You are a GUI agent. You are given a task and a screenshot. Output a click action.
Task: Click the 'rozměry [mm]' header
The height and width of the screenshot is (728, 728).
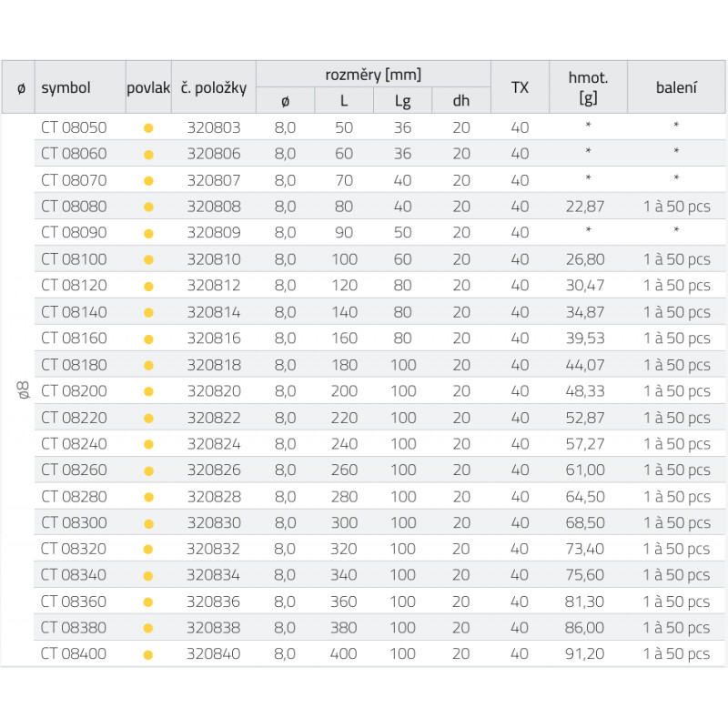click(x=373, y=75)
